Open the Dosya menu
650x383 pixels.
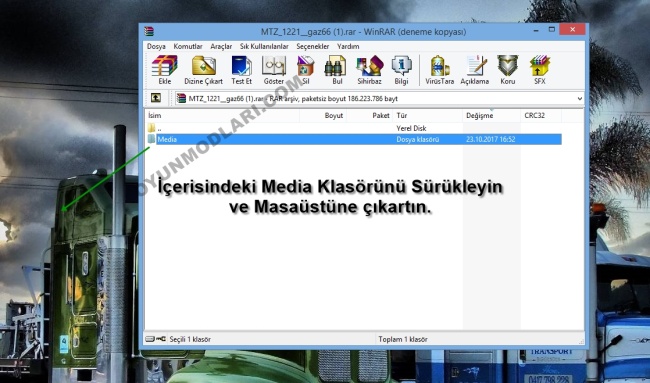156,46
